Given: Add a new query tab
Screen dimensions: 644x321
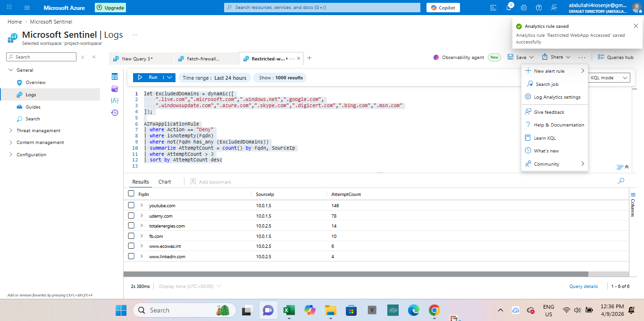Looking at the screenshot, I should click(309, 58).
